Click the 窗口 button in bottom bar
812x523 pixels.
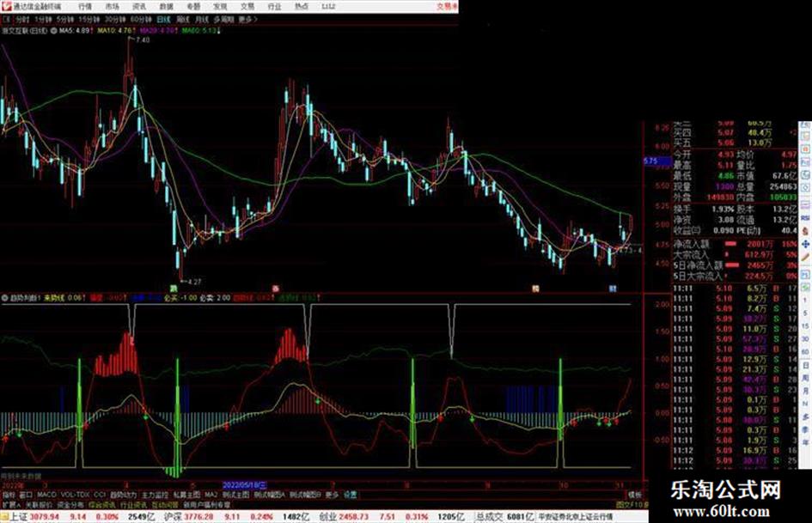tap(26, 495)
